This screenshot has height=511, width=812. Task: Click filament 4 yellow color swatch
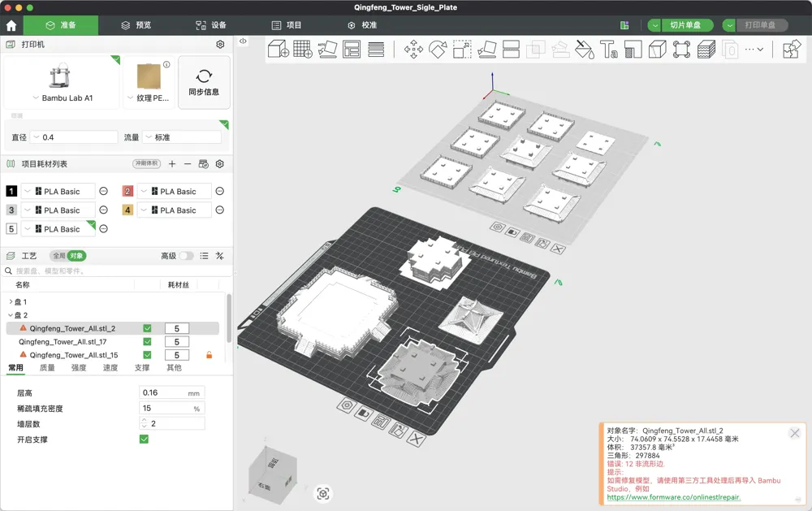click(x=127, y=210)
